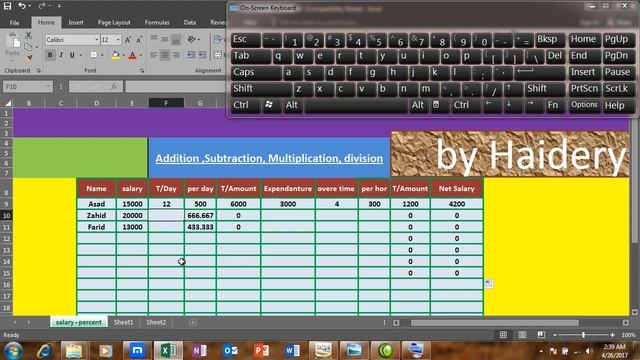The height and width of the screenshot is (360, 640).
Task: Click Help key on On-Screen Keyboard
Action: [x=618, y=105]
